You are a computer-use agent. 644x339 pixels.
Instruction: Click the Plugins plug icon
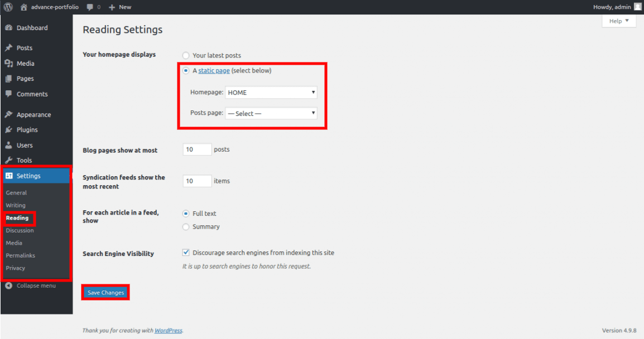(x=8, y=130)
